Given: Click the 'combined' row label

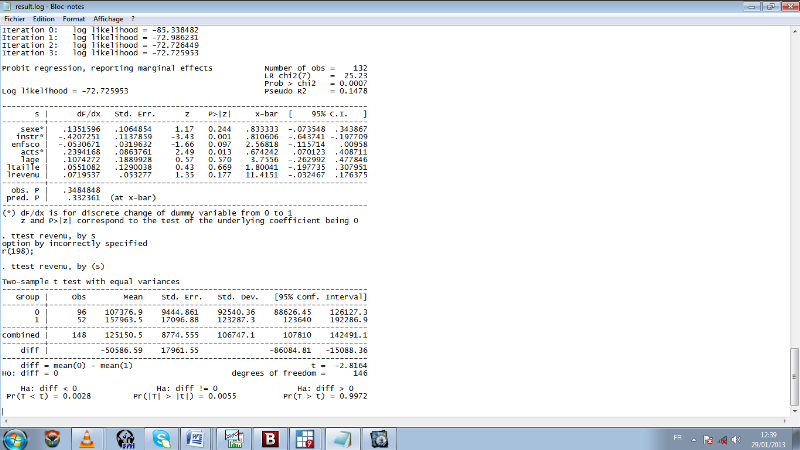Looking at the screenshot, I should (x=20, y=335).
